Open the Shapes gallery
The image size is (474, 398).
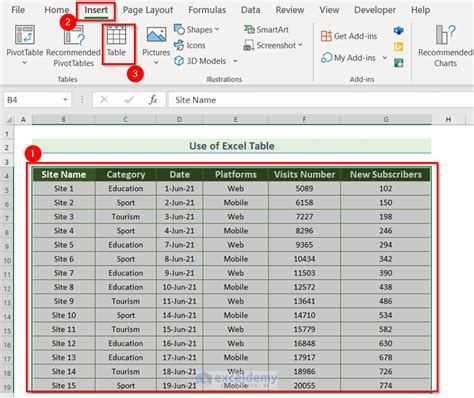[197, 29]
